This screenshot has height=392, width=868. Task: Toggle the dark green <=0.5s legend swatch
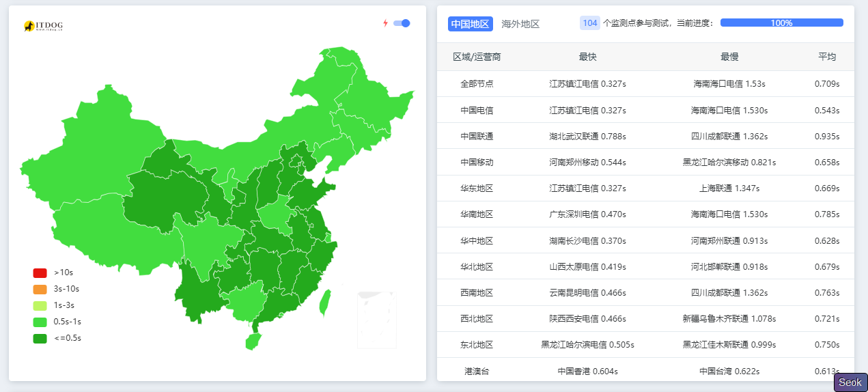40,338
